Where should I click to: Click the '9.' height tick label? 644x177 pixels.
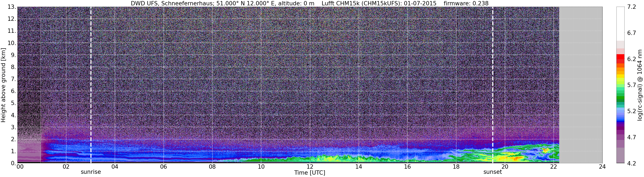coord(13,55)
